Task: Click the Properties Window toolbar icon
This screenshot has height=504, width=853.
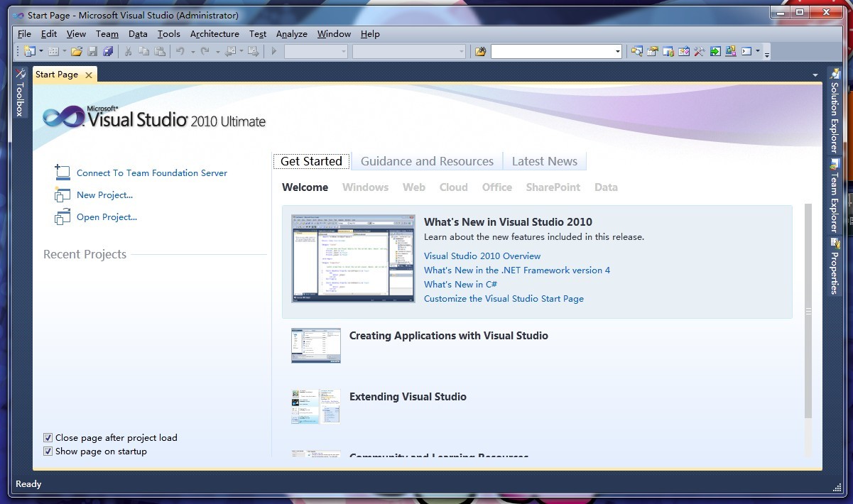Action: click(x=652, y=51)
